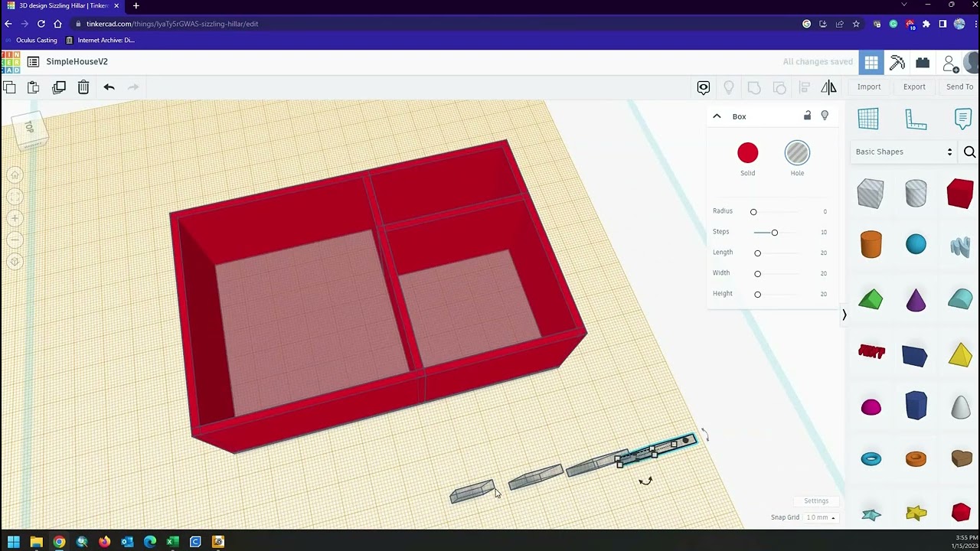Click the Fit all in view icon

(15, 197)
